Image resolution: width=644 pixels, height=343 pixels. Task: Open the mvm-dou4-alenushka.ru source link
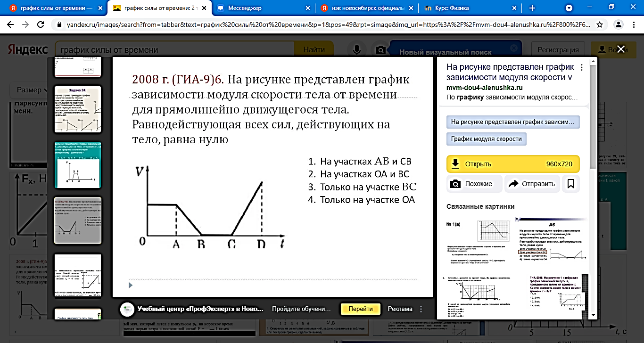tap(485, 88)
